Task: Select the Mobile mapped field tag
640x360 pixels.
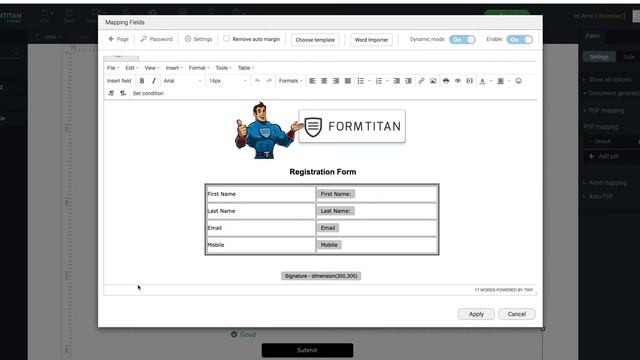Action: tap(329, 245)
